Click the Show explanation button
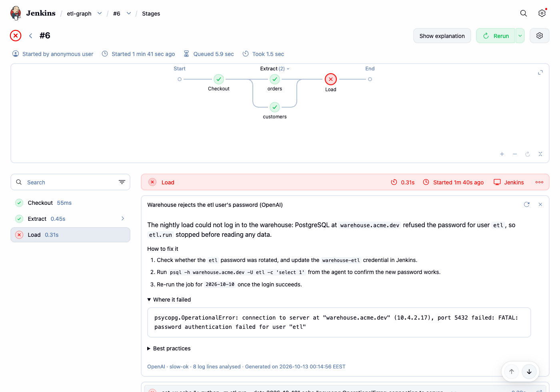560x392 pixels. [442, 36]
